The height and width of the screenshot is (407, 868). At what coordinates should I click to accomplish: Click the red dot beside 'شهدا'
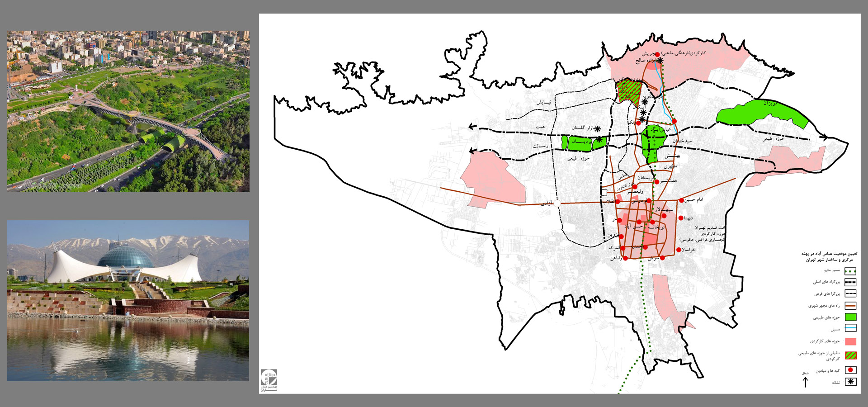coord(681,218)
